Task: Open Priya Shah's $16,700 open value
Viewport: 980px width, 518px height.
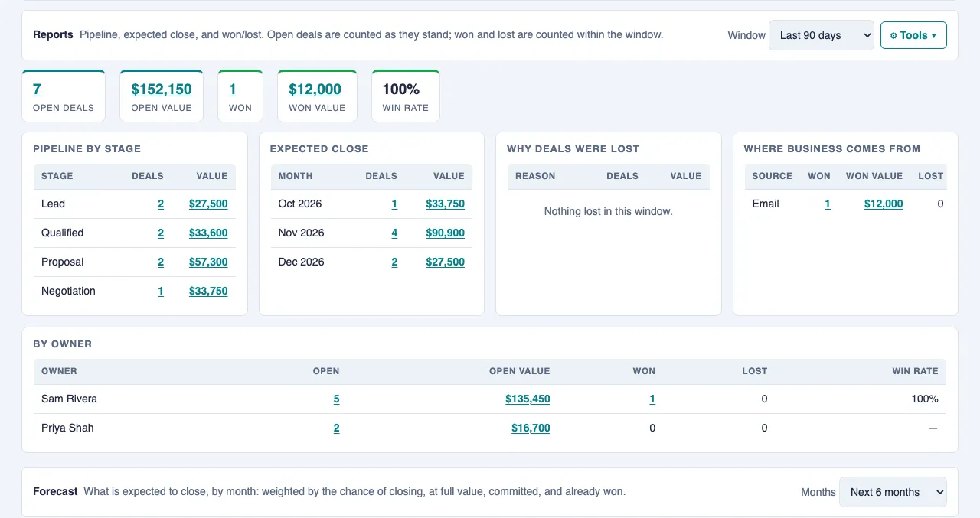Action: click(x=531, y=428)
